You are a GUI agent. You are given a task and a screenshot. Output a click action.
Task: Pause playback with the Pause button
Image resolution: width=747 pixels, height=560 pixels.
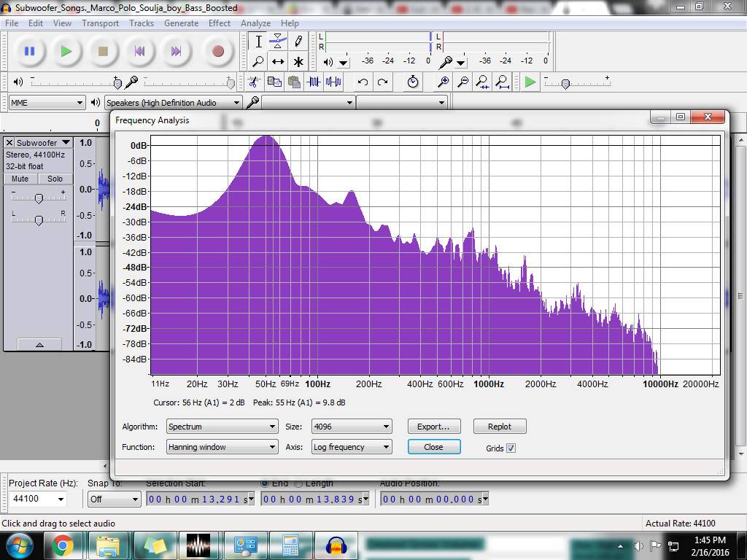coord(29,51)
